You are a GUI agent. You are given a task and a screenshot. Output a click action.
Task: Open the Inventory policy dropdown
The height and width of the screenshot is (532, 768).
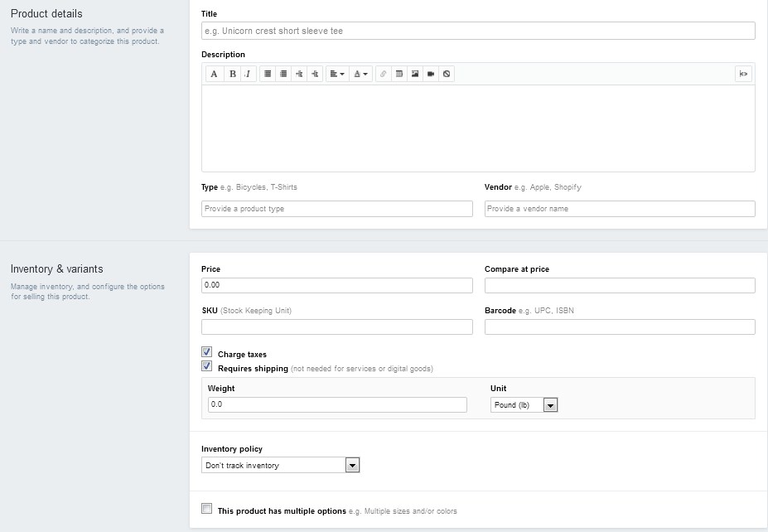pos(280,465)
